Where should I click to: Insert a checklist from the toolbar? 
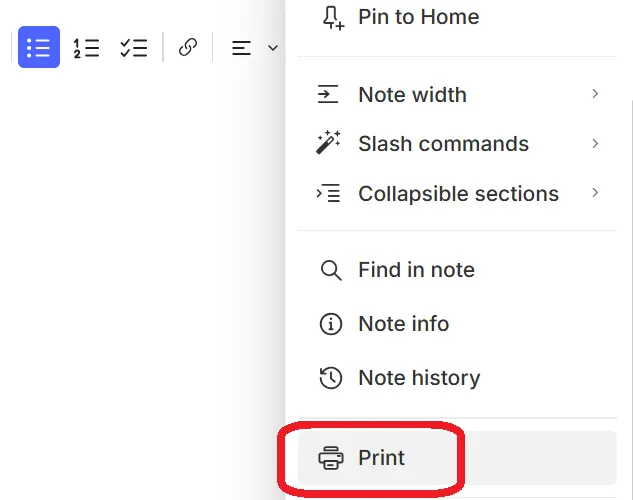[134, 48]
